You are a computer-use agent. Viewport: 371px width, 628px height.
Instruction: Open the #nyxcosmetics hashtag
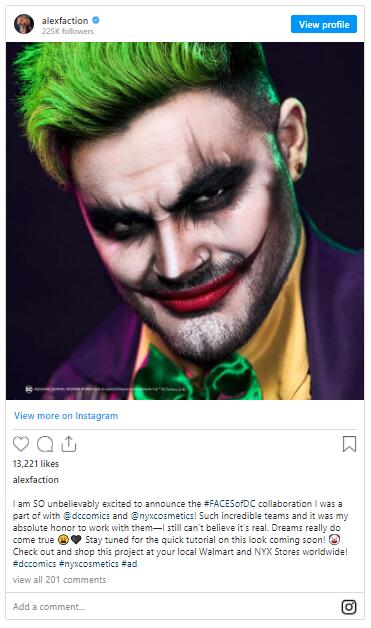tap(89, 564)
